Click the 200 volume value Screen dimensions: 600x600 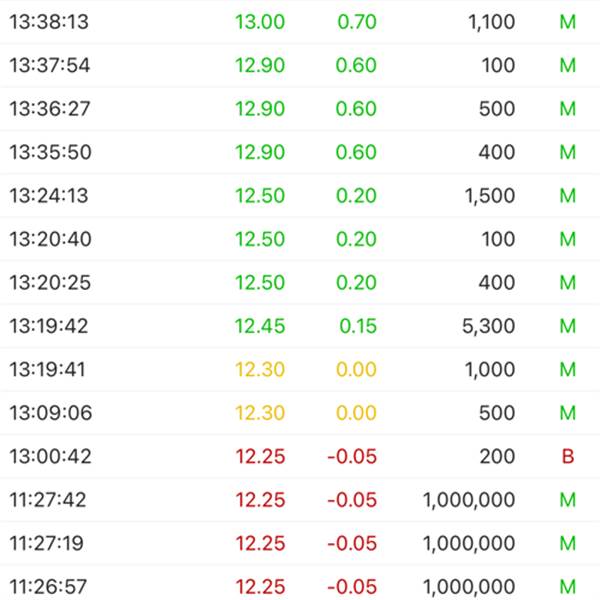pos(498,457)
